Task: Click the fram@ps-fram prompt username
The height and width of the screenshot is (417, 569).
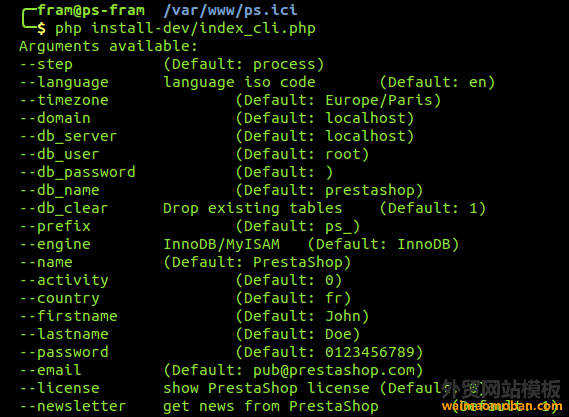Action: [x=91, y=11]
